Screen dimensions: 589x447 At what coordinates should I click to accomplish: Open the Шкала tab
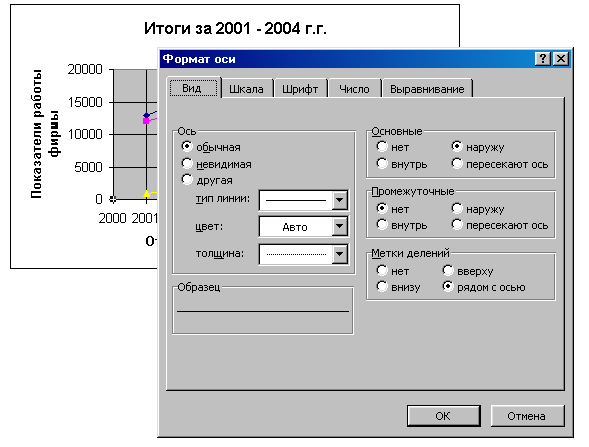[246, 89]
